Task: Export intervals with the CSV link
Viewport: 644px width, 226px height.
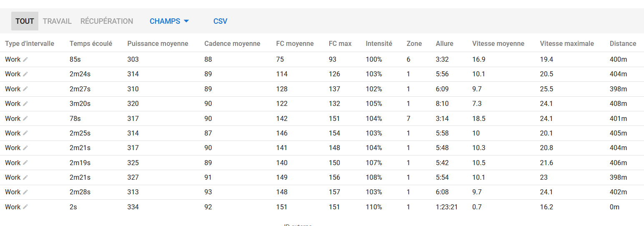Action: pos(220,21)
